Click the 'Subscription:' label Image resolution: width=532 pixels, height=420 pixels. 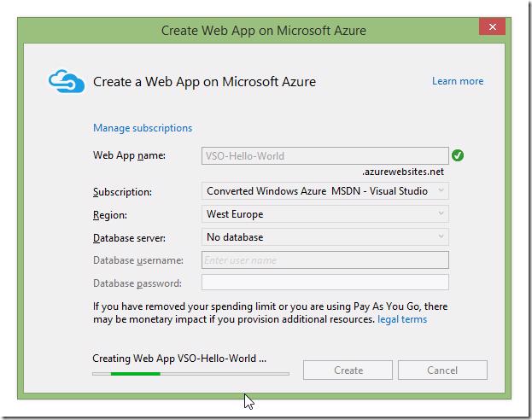pyautogui.click(x=122, y=192)
